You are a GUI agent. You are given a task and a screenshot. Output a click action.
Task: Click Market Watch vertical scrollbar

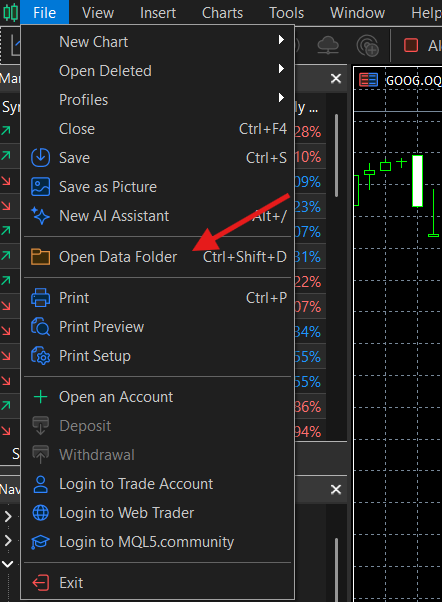tap(336, 155)
